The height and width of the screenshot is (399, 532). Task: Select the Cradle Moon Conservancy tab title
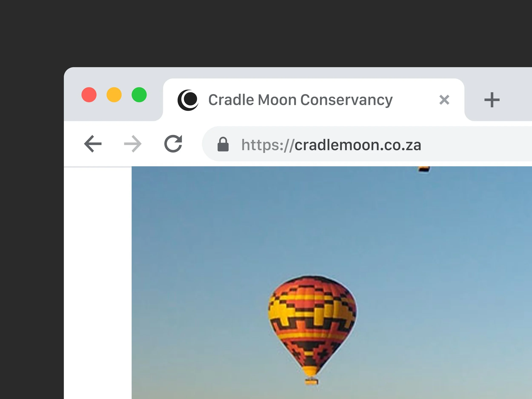[x=300, y=100]
